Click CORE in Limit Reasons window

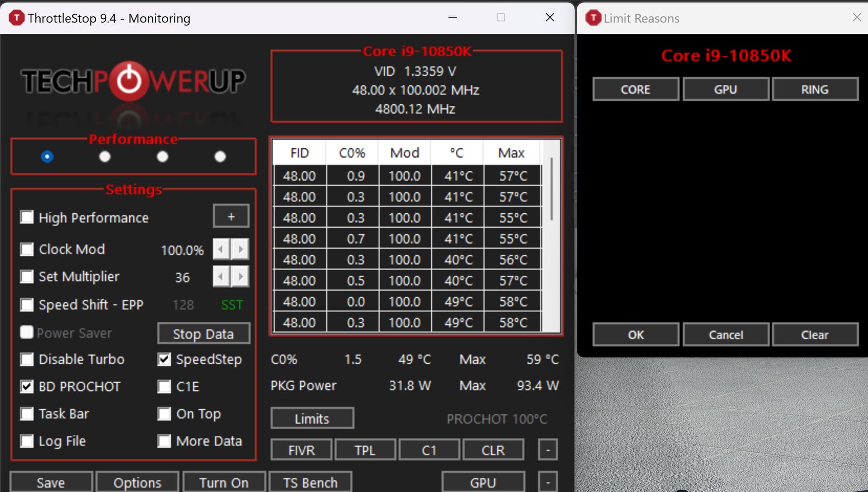pos(636,89)
